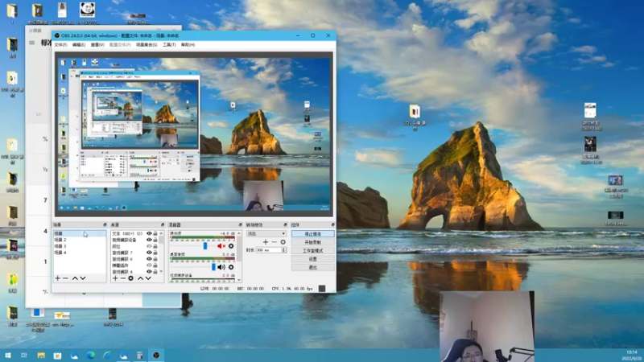Pop out the 转场特效 dock panel

[x=285, y=225]
